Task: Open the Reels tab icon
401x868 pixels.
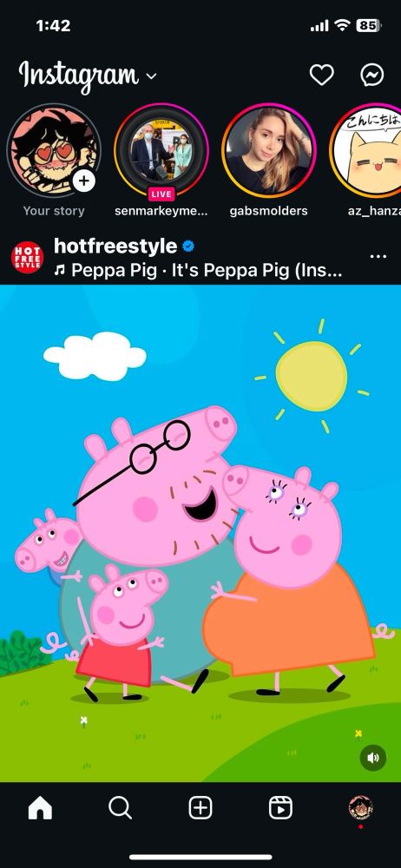Action: [x=281, y=808]
